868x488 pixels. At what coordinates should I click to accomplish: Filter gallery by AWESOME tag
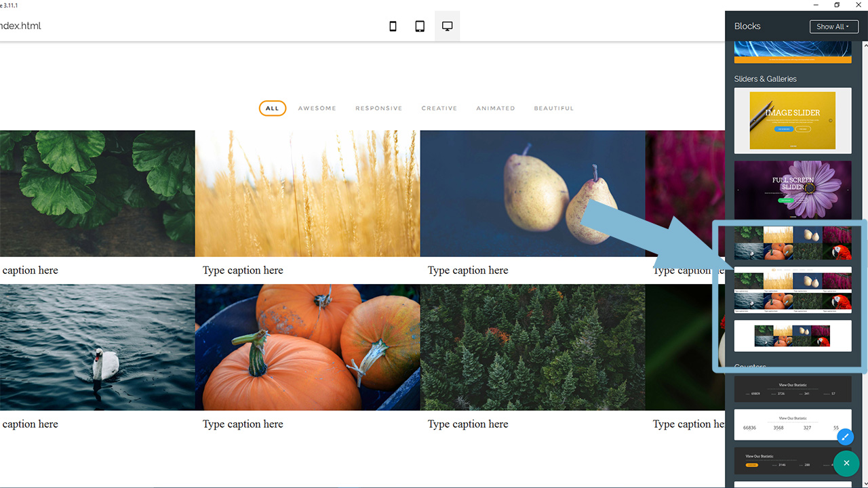click(x=317, y=108)
